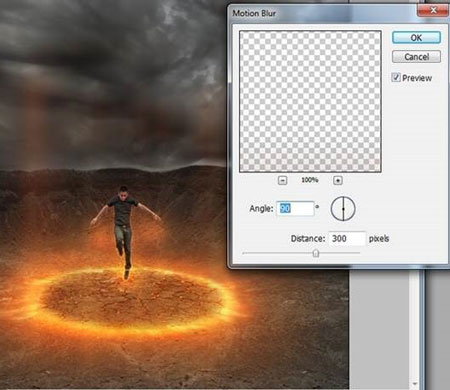This screenshot has height=390, width=450.
Task: Zoom in the preview with plus button
Action: pos(338,180)
